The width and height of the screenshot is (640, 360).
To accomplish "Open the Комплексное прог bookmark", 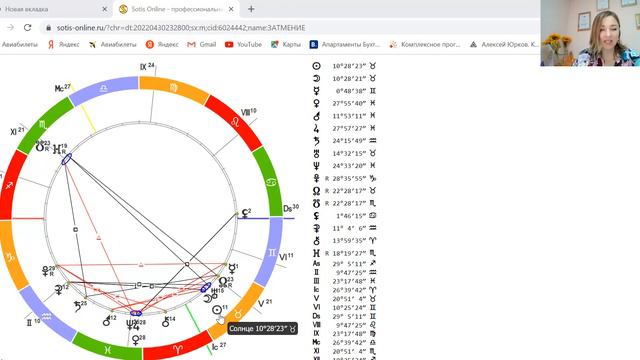I will [424, 44].
